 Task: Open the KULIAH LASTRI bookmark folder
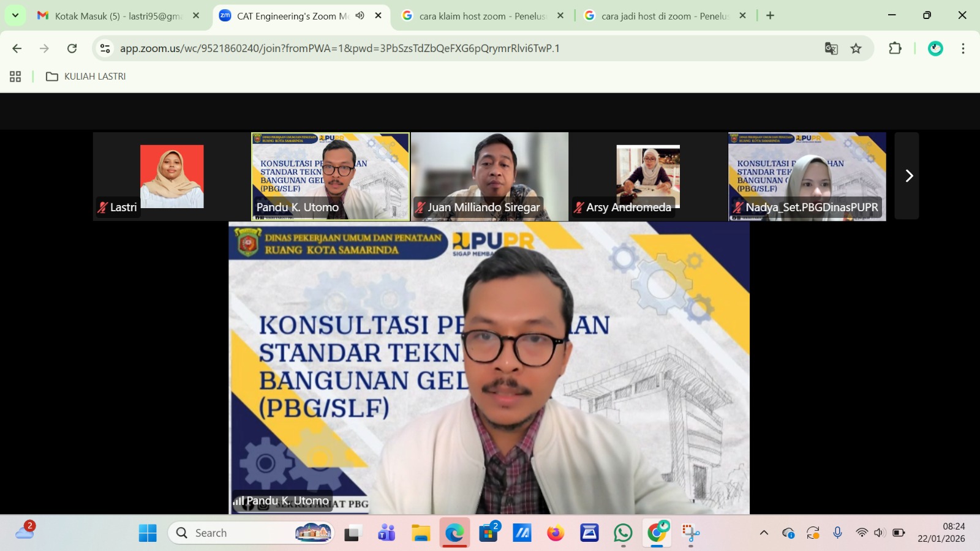(x=86, y=77)
